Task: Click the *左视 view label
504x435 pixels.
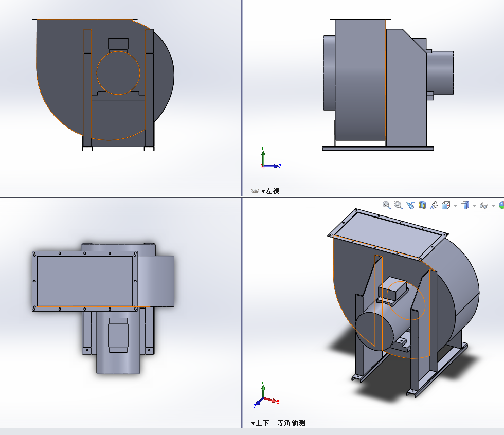Action: click(271, 191)
